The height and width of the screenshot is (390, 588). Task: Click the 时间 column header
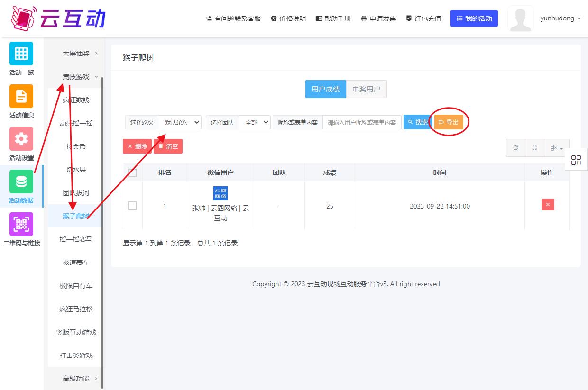point(440,172)
